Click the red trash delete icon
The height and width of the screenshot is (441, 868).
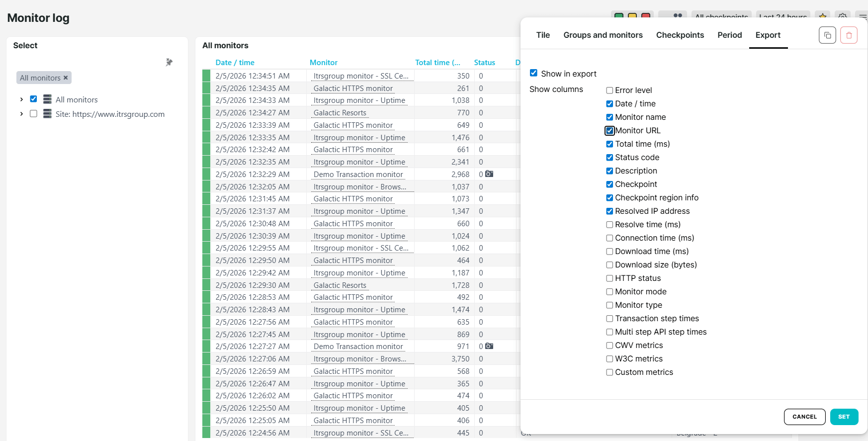pos(849,35)
